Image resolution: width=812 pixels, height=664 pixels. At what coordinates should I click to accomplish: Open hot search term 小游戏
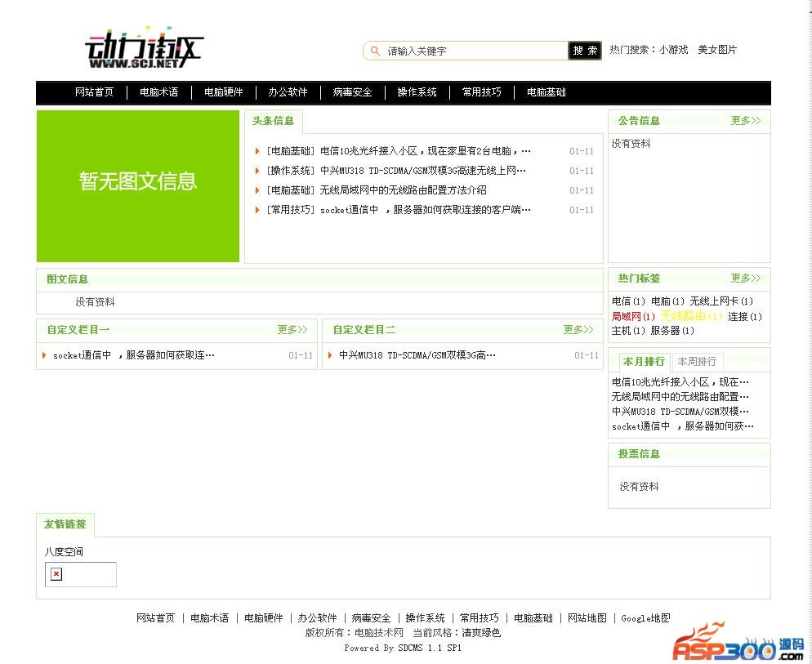[x=673, y=50]
